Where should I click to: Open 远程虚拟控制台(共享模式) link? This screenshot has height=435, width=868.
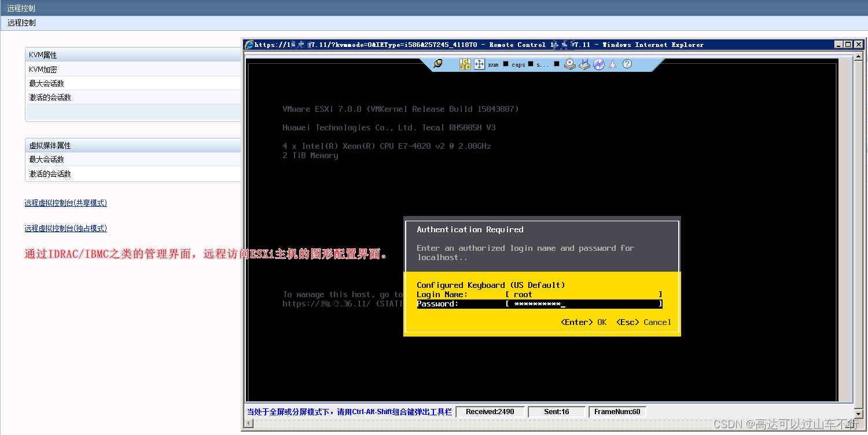pos(65,202)
